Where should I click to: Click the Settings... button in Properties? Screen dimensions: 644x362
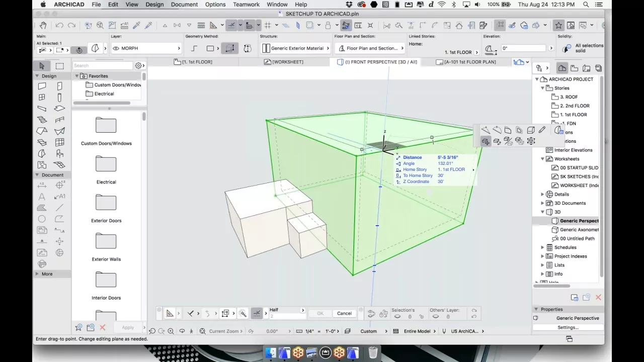568,327
